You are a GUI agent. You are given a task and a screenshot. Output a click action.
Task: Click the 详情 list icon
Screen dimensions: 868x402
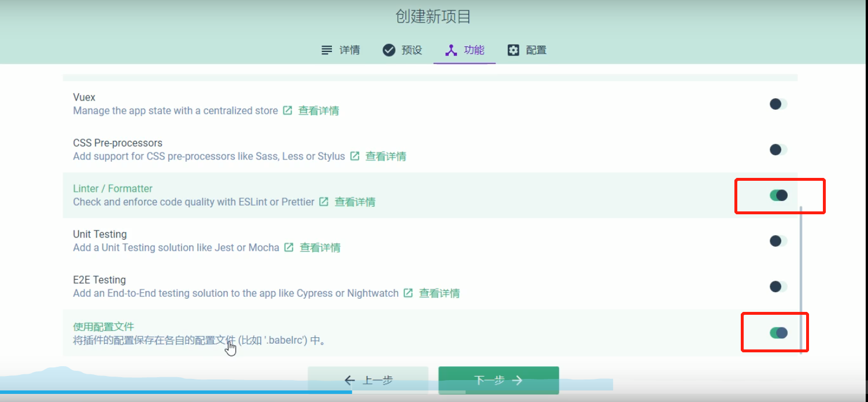327,50
